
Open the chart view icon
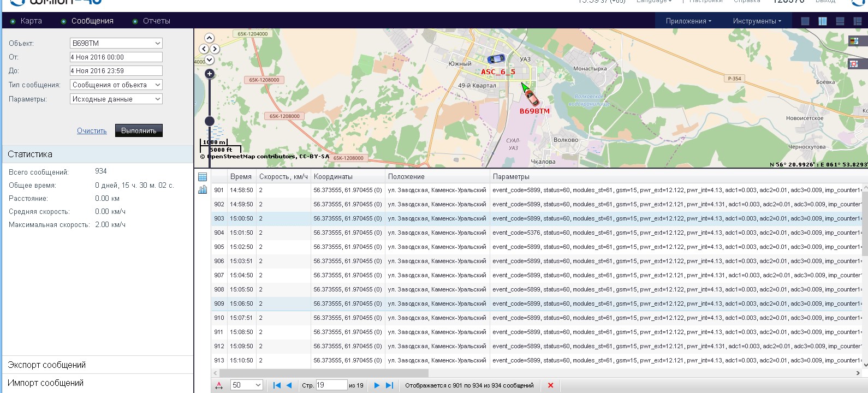pyautogui.click(x=203, y=189)
